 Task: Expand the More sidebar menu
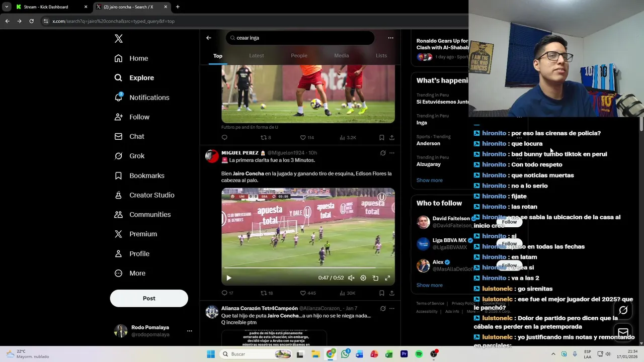point(129,274)
